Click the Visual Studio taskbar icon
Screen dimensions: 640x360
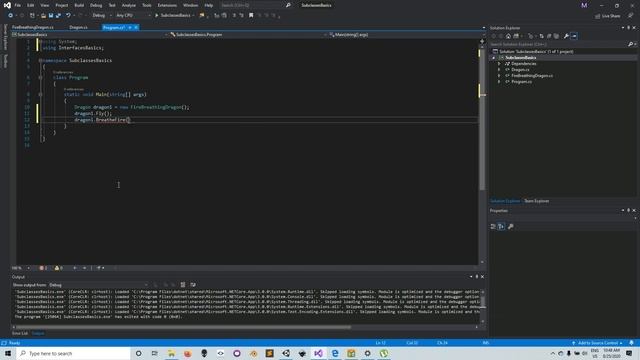(x=318, y=353)
